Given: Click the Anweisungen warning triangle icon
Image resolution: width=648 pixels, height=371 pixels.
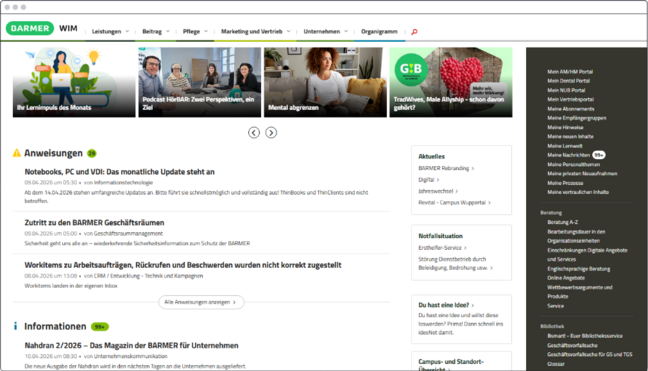Looking at the screenshot, I should [x=17, y=153].
